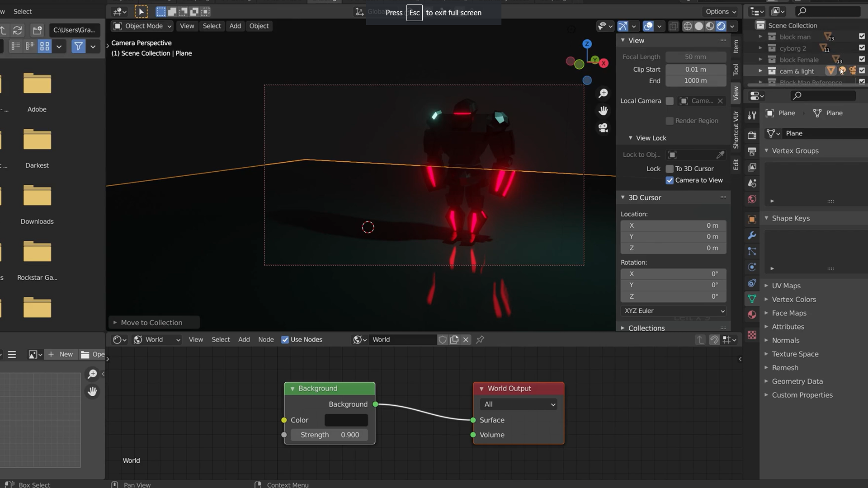Open the World properties tab icon

(752, 199)
